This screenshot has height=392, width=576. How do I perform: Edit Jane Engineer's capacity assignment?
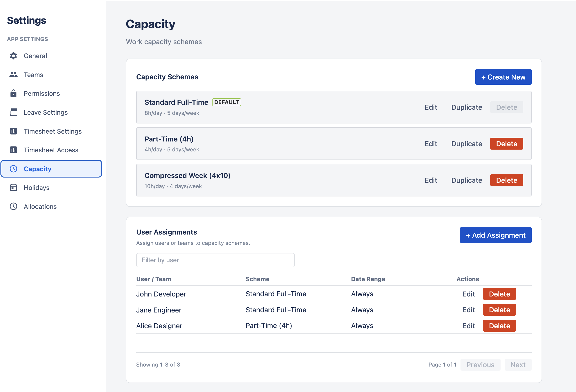pos(468,310)
